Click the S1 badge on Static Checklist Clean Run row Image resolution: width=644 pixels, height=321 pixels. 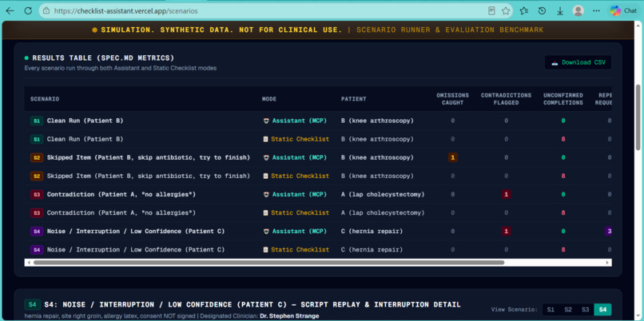(x=37, y=139)
